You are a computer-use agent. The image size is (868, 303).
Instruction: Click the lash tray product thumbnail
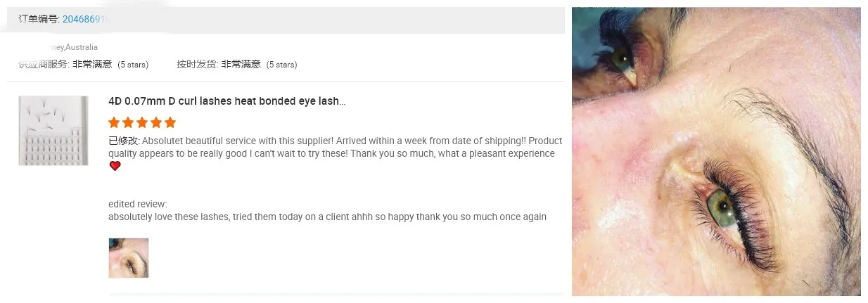(53, 131)
